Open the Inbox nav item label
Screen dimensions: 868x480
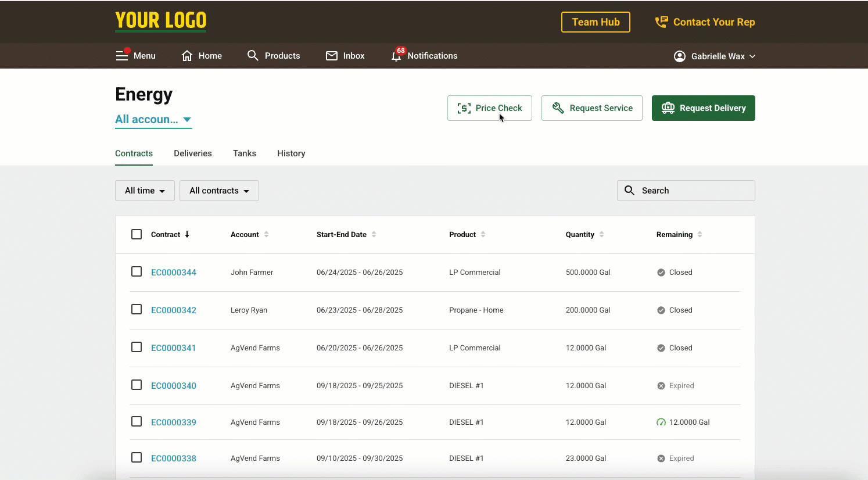pyautogui.click(x=354, y=56)
